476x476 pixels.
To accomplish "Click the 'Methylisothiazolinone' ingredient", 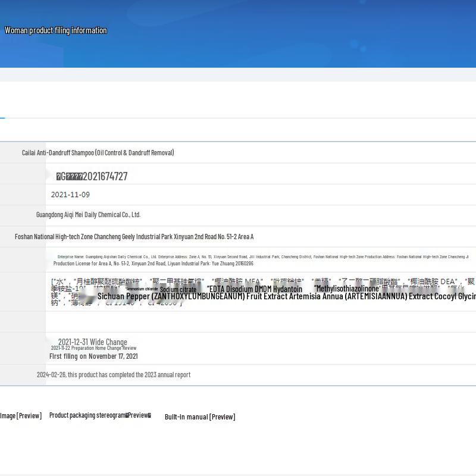I will click(x=346, y=289).
